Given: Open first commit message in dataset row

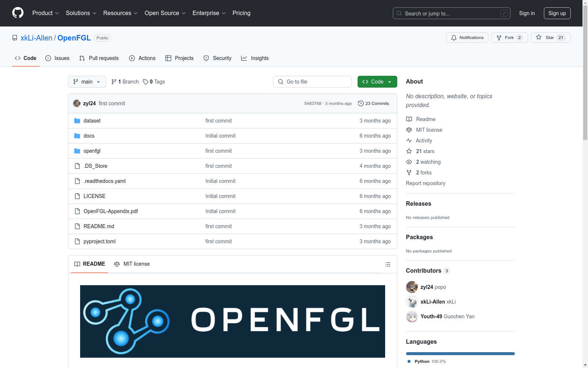Looking at the screenshot, I should click(219, 121).
